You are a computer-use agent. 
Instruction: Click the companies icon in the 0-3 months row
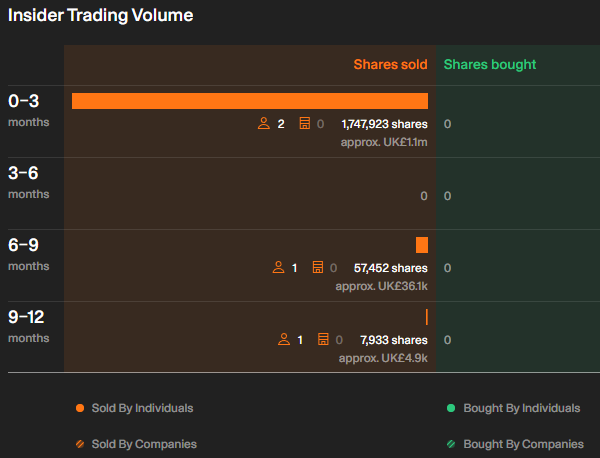[x=305, y=123]
